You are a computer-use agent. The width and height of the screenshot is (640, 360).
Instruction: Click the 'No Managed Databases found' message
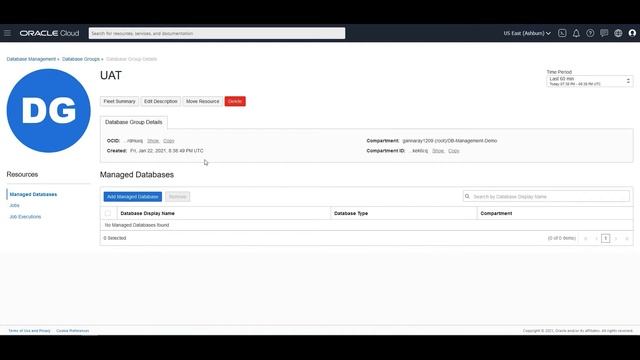coord(137,225)
